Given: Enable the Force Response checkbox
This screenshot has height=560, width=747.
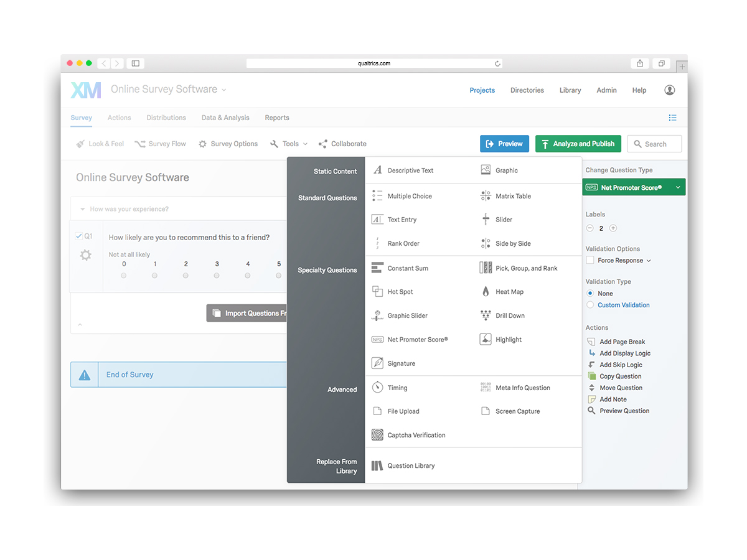Looking at the screenshot, I should click(590, 261).
